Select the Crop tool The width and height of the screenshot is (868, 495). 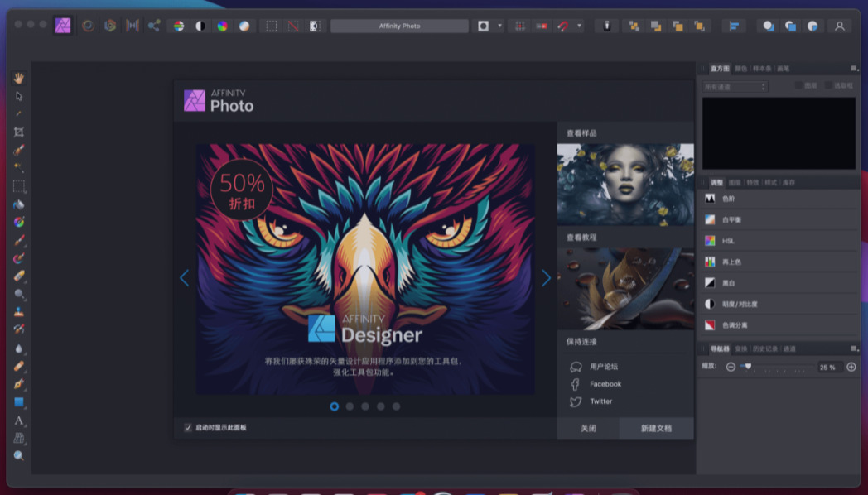(19, 132)
